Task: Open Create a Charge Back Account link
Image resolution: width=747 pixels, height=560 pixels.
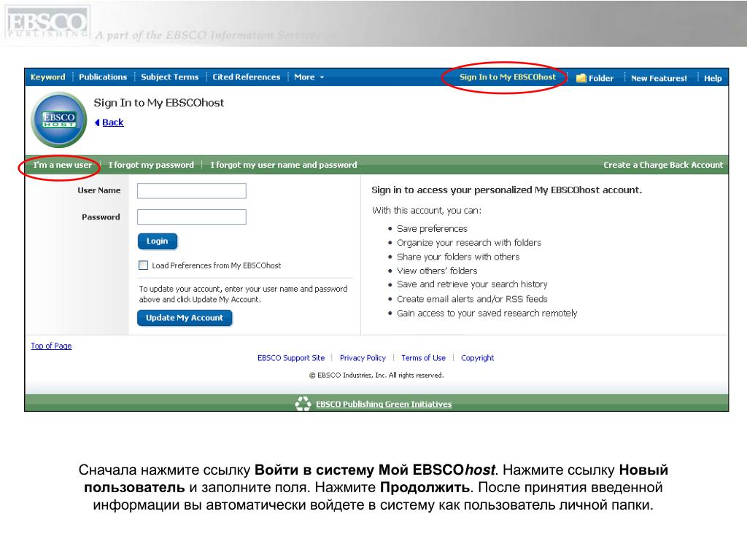Action: (x=663, y=165)
